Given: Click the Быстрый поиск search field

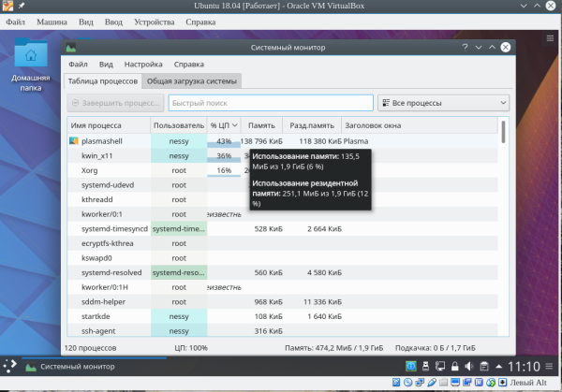Looking at the screenshot, I should tap(271, 103).
